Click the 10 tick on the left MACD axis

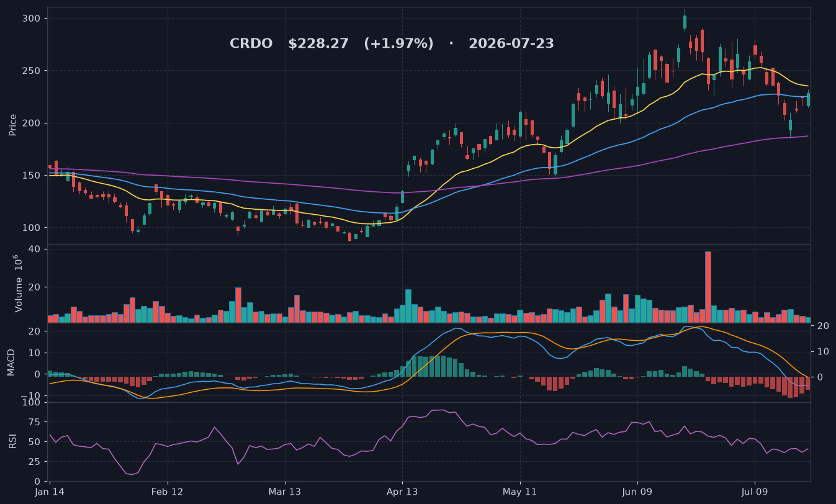[35, 353]
